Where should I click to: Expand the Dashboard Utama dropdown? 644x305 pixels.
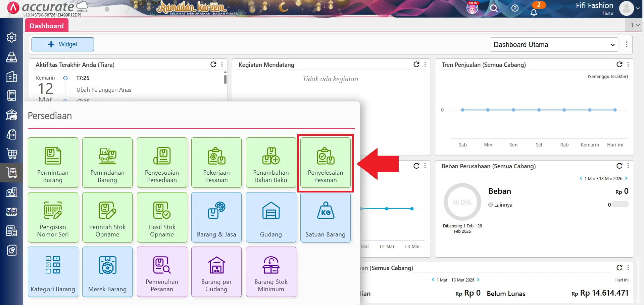click(554, 45)
